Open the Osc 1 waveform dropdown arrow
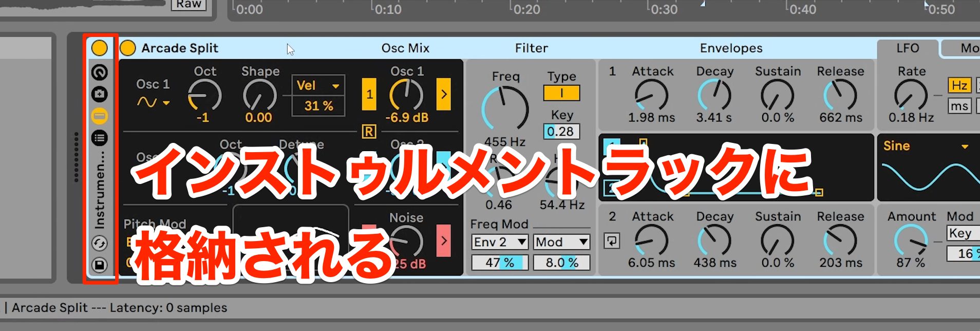This screenshot has width=980, height=331. pos(166,103)
